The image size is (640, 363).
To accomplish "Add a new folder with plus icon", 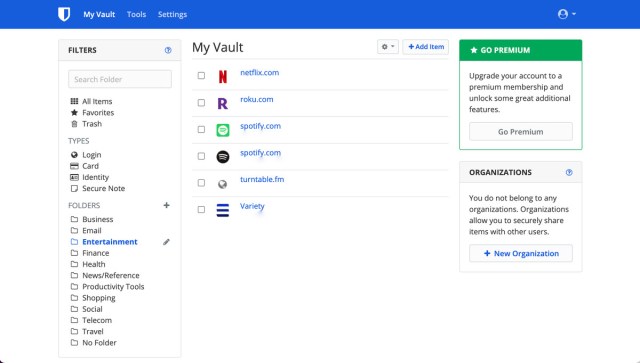I will (166, 205).
